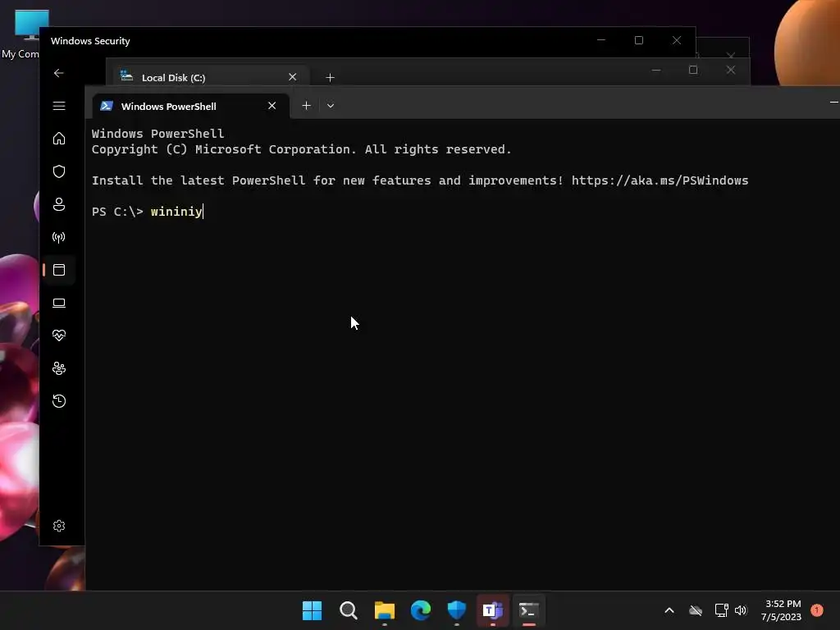Open OneDrive tray icon
The height and width of the screenshot is (630, 840).
click(x=696, y=610)
